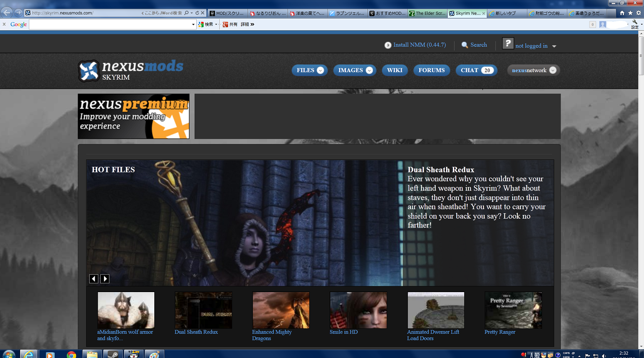Close the Google toolbar with its X
644x358 pixels.
pos(4,24)
